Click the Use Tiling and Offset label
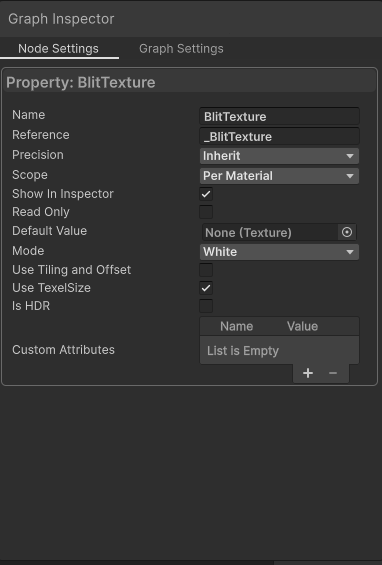 click(72, 270)
